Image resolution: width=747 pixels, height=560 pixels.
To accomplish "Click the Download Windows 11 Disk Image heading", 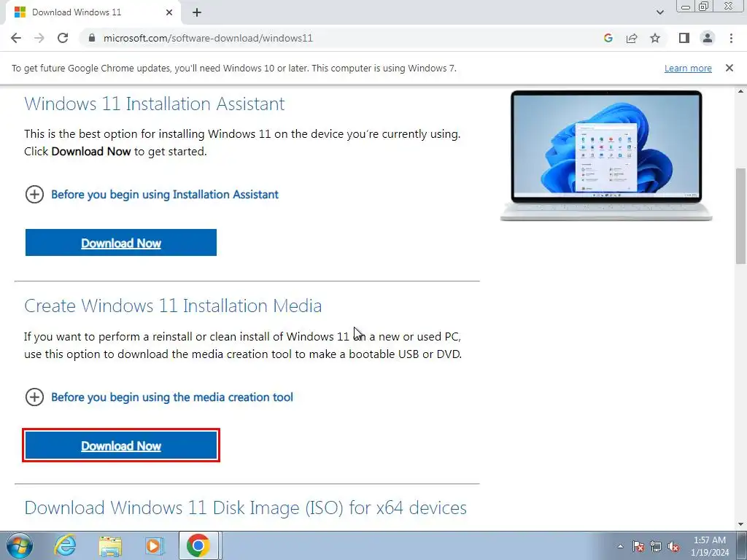I will (245, 507).
